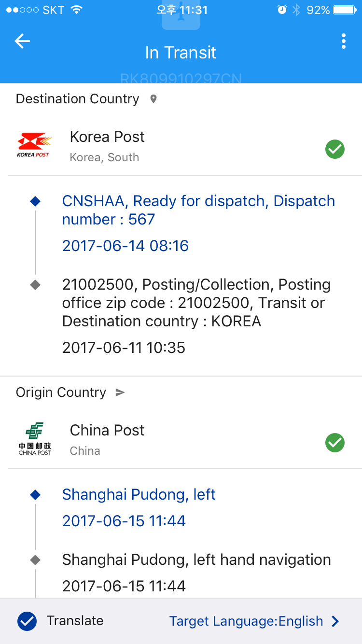Screen dimensions: 362x644
Task: Tap the back arrow icon
Action: pos(22,42)
